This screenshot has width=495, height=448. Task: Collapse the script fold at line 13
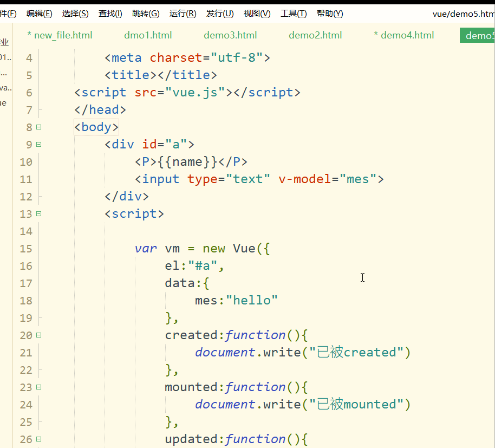pos(39,214)
